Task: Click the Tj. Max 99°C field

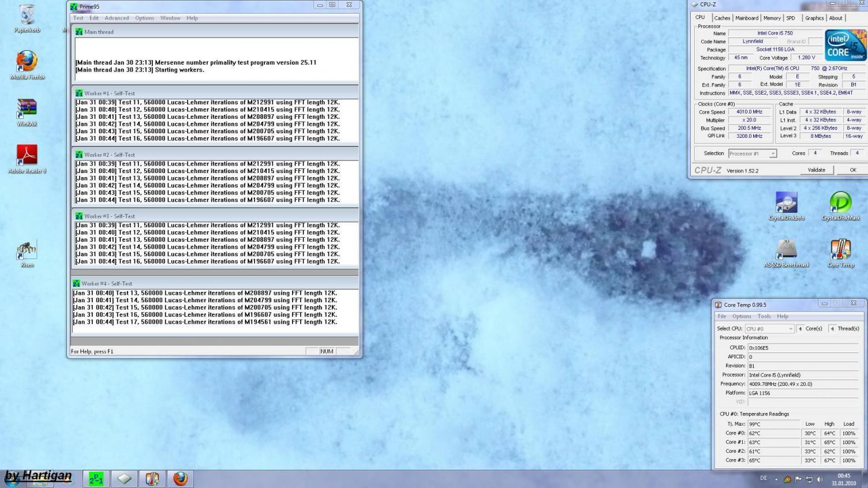Action: [773, 424]
